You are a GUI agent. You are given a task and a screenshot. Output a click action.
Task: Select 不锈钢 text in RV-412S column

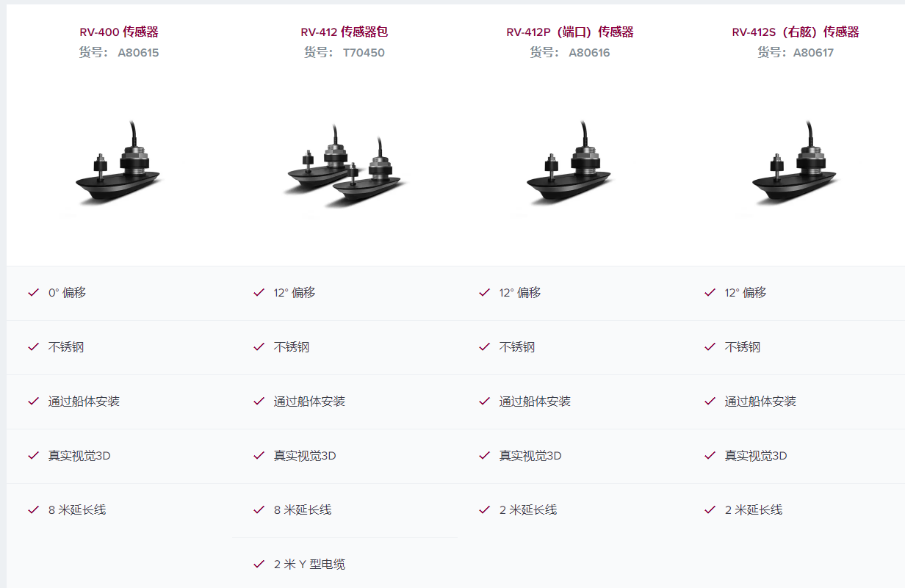pos(743,346)
